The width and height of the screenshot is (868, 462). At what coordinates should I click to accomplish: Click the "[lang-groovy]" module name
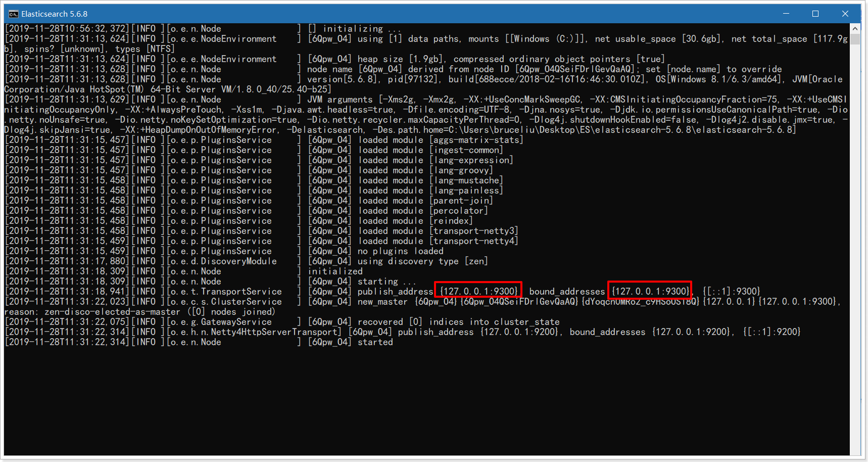click(x=461, y=170)
